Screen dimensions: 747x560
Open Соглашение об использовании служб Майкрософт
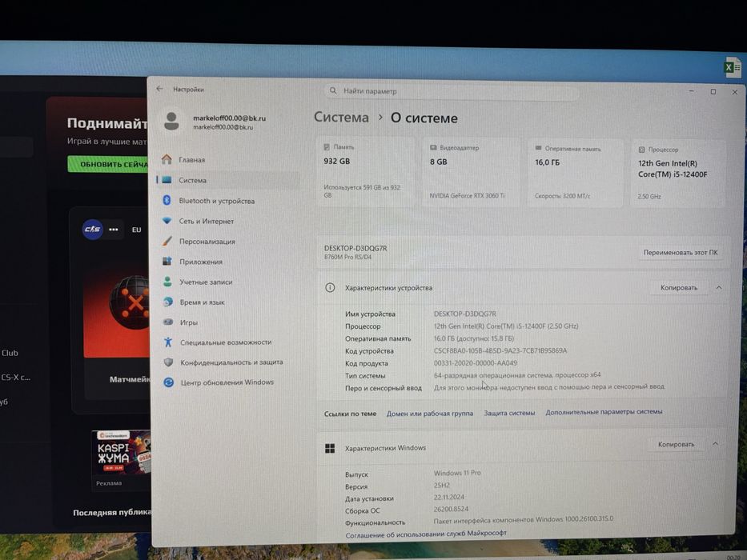426,534
